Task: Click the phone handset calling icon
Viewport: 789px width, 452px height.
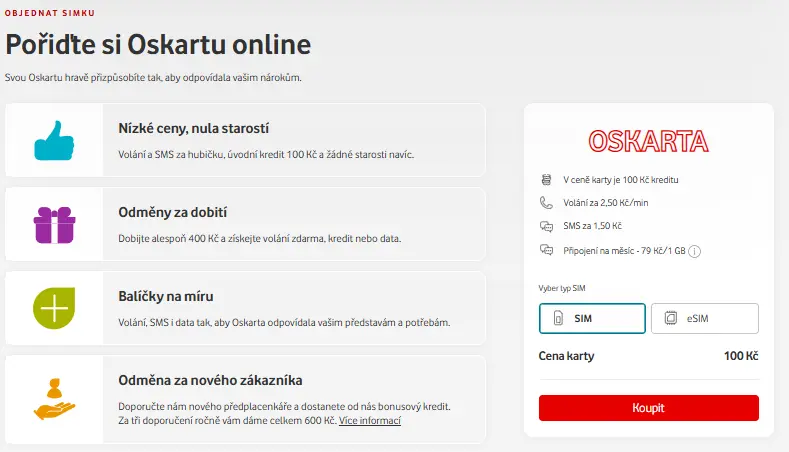Action: click(x=546, y=203)
